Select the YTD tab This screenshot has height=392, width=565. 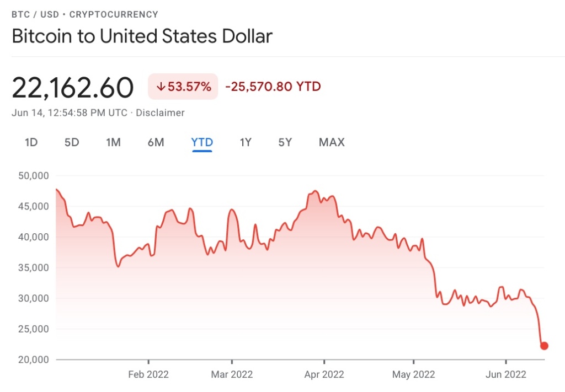point(202,142)
